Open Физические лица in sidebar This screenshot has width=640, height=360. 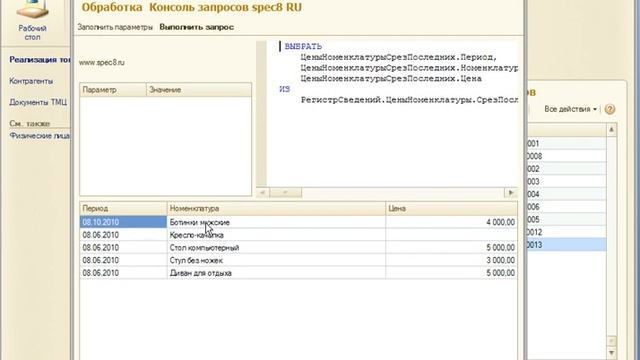pos(40,136)
